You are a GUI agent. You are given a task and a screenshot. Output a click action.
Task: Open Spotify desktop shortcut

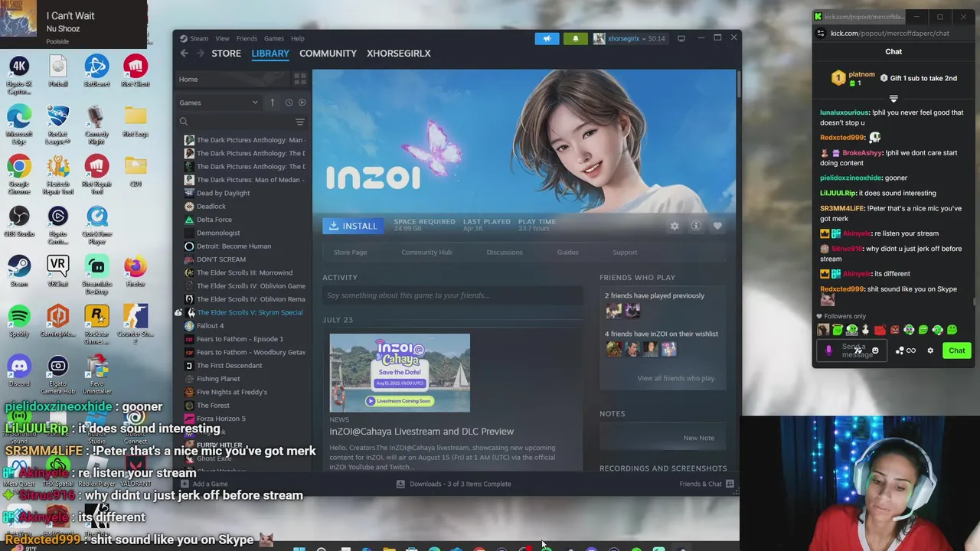19,321
